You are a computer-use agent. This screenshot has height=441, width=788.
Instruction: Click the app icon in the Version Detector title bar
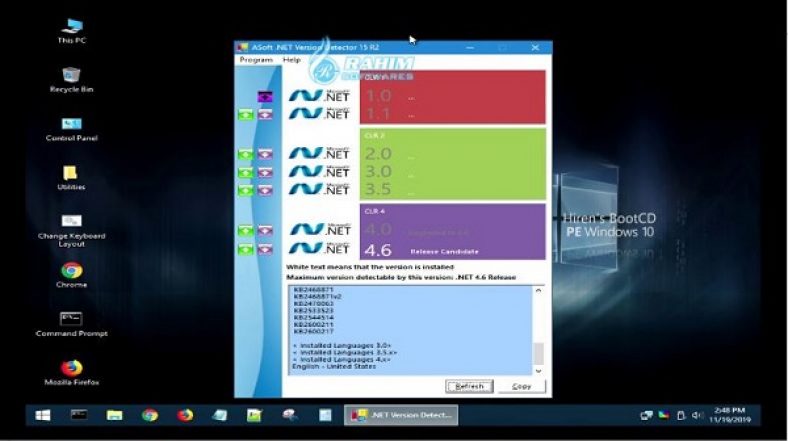(243, 47)
